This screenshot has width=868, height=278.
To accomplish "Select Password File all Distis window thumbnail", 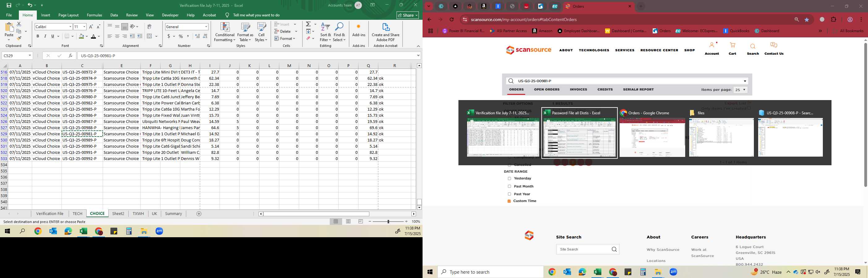I will tap(579, 133).
